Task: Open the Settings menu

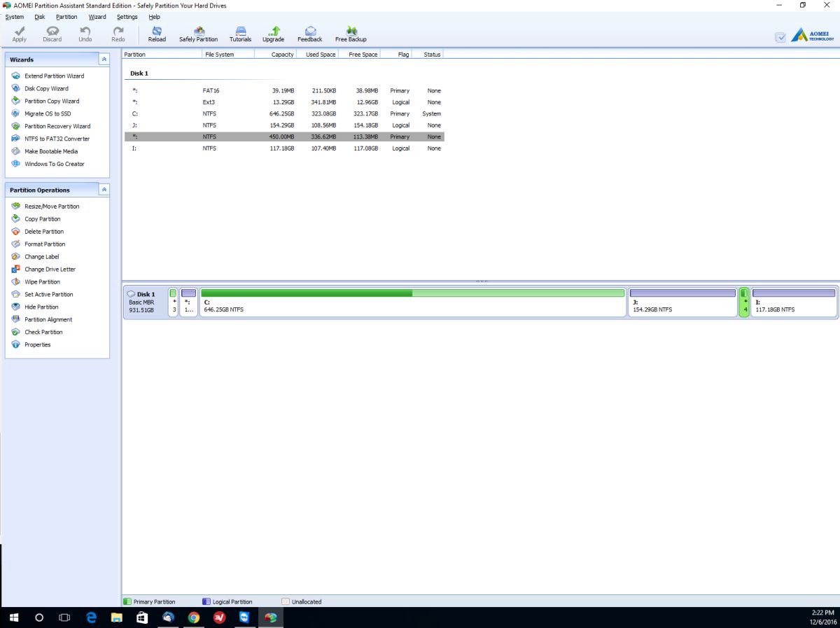Action: click(127, 17)
